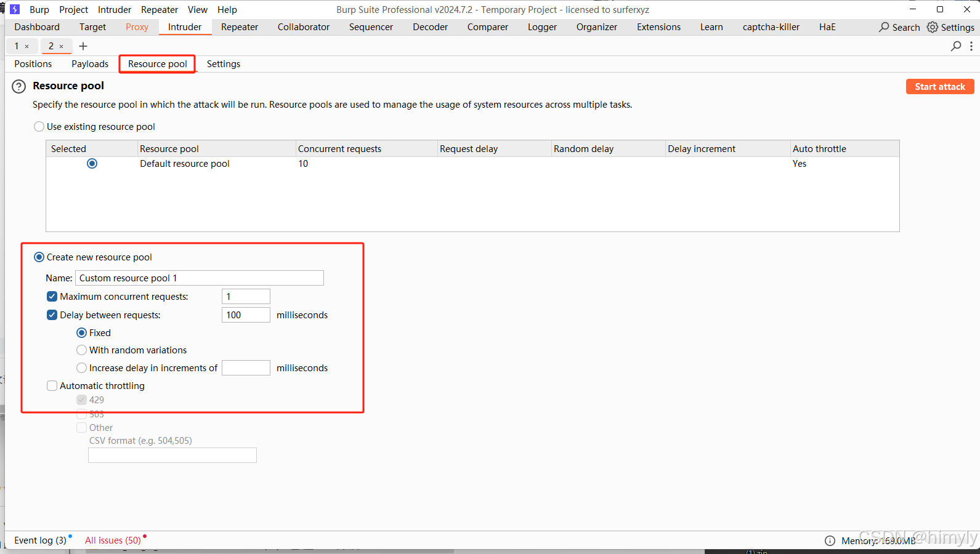980x554 pixels.
Task: Open the Help menu
Action: [227, 10]
